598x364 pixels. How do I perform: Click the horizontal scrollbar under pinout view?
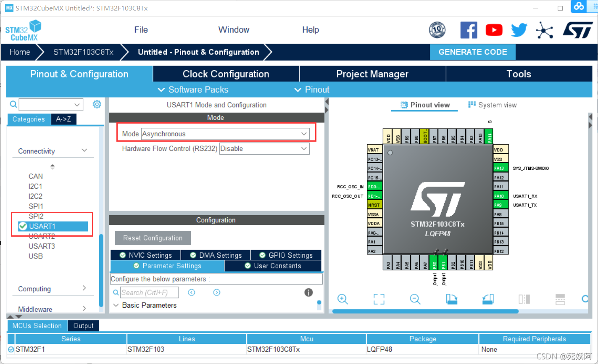click(x=425, y=311)
